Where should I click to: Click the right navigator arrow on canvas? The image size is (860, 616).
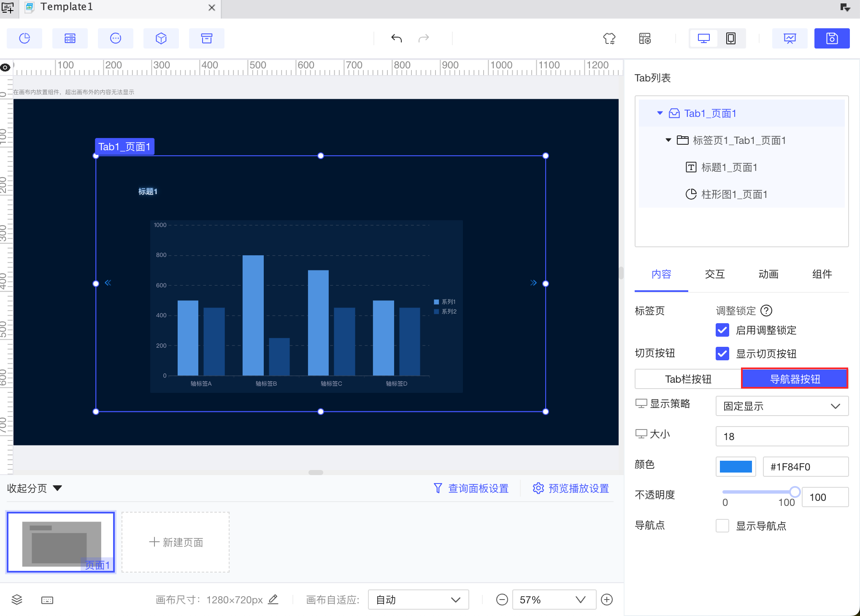[533, 283]
